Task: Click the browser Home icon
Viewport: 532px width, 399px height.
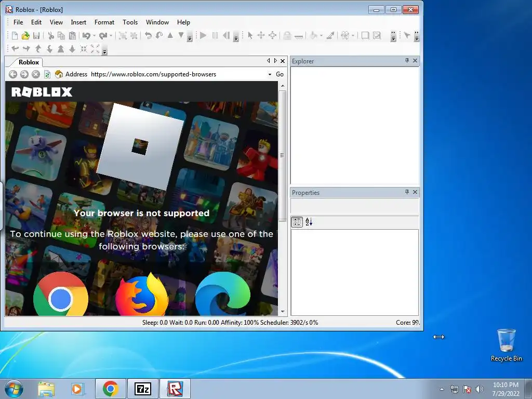Action: coord(59,74)
